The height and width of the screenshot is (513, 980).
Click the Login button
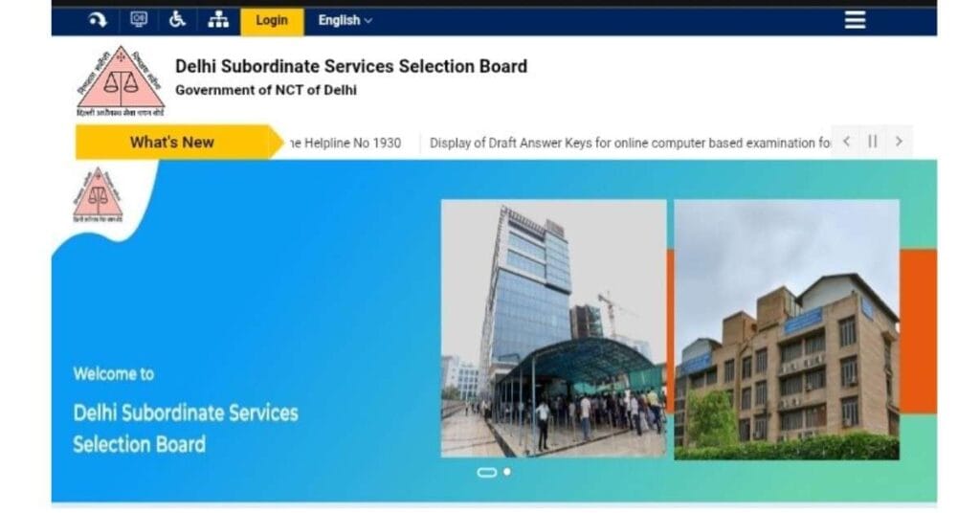click(272, 21)
